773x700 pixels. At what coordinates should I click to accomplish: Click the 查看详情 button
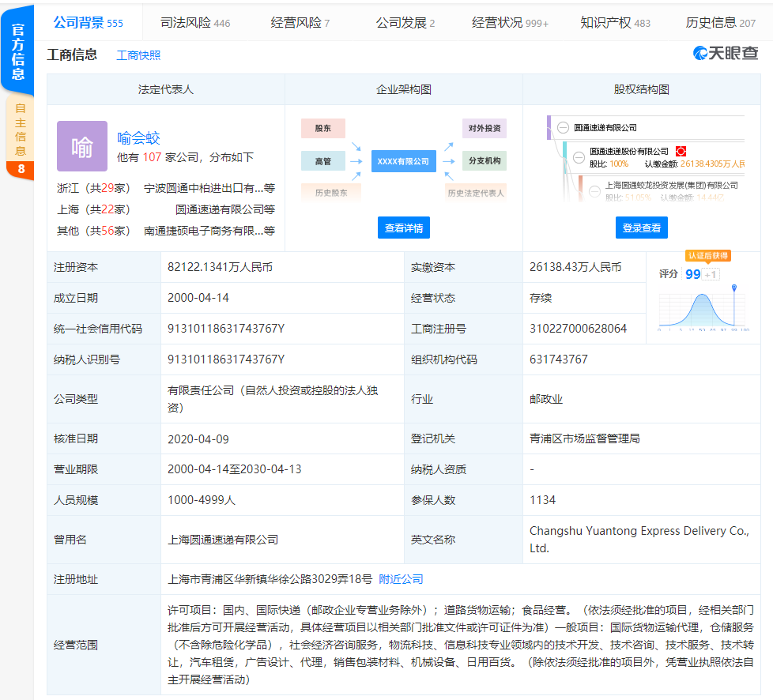403,228
